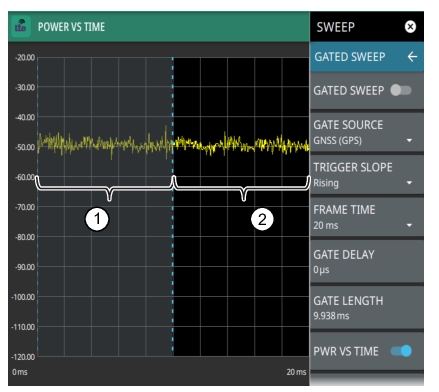Image resolution: width=439 pixels, height=392 pixels.
Task: Close the SWEEP panel with X icon
Action: [410, 27]
